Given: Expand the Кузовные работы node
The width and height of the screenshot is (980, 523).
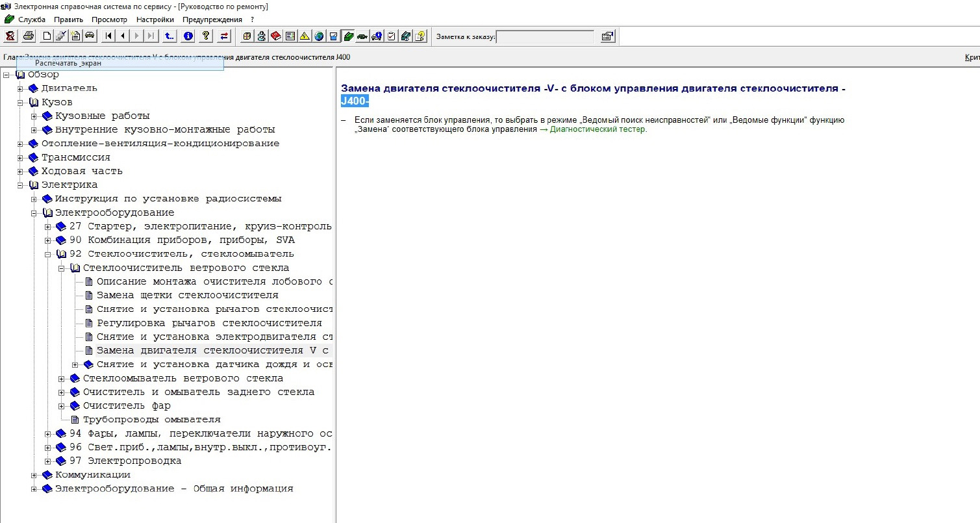Looking at the screenshot, I should pyautogui.click(x=34, y=116).
